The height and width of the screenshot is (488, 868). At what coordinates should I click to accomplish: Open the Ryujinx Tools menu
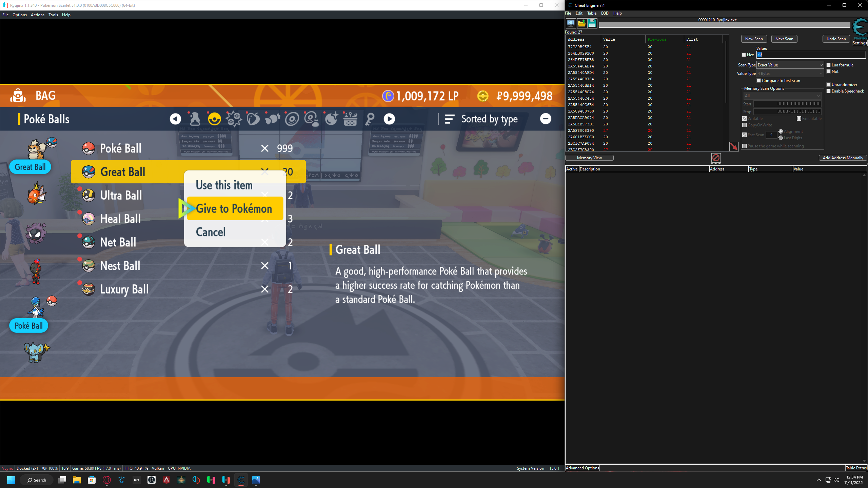pos(53,15)
